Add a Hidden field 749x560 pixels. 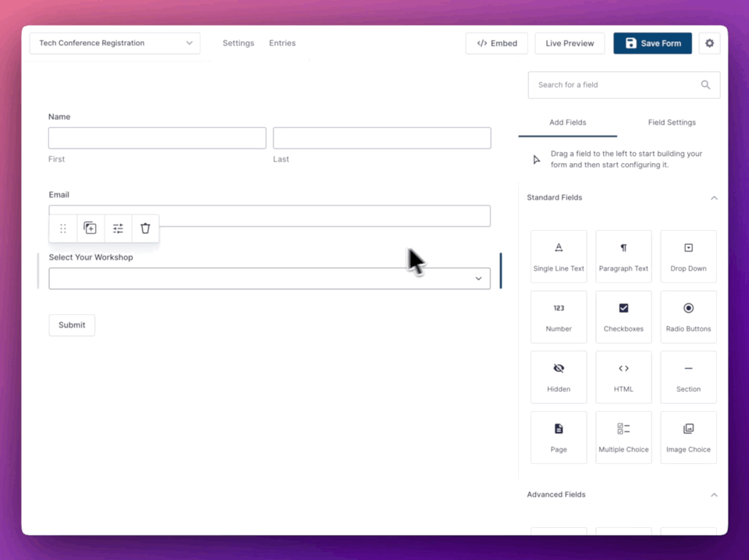pos(559,377)
